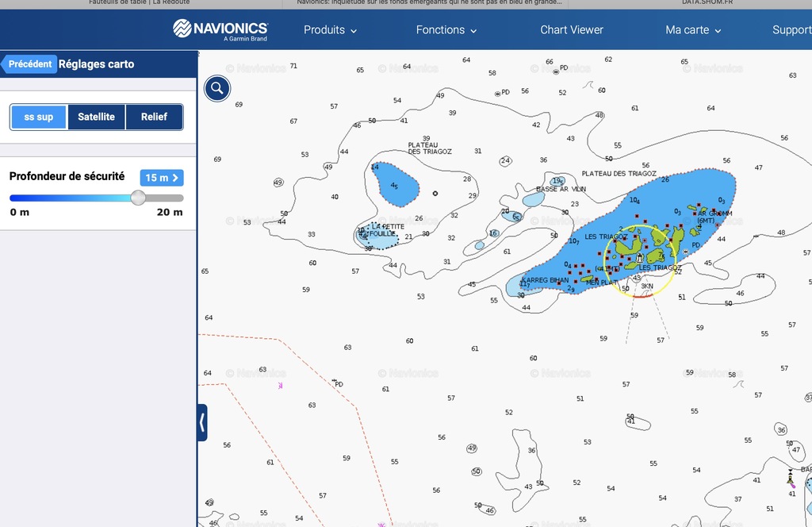
Task: Click the Navionics logo in the header
Action: point(220,29)
